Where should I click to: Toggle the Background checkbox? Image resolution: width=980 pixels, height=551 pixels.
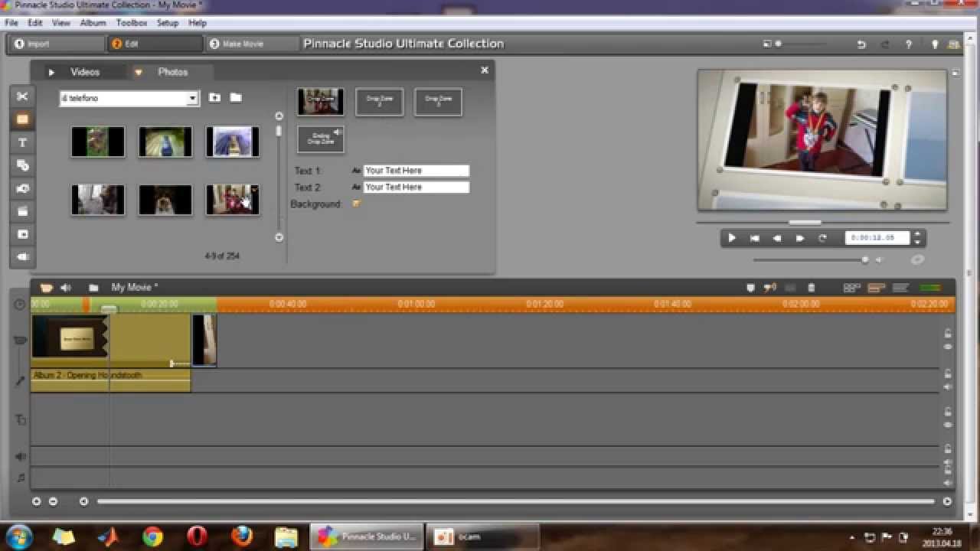coord(356,204)
